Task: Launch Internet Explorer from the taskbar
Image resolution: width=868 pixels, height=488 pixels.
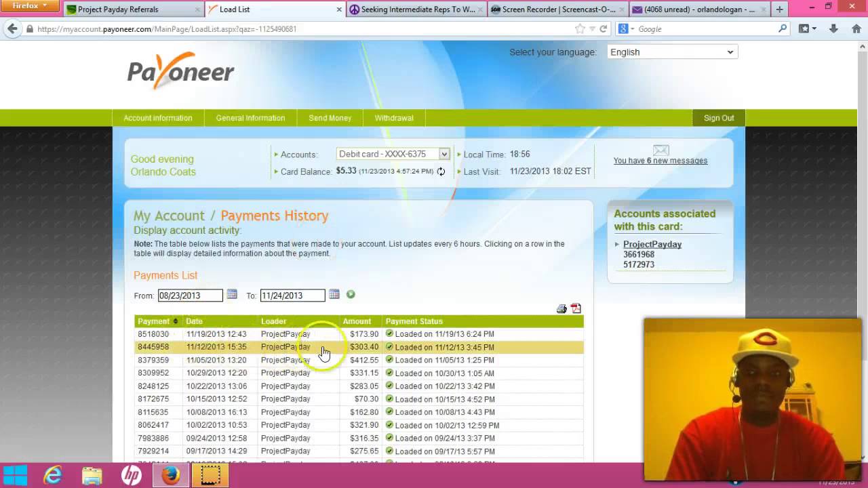Action: coord(53,476)
